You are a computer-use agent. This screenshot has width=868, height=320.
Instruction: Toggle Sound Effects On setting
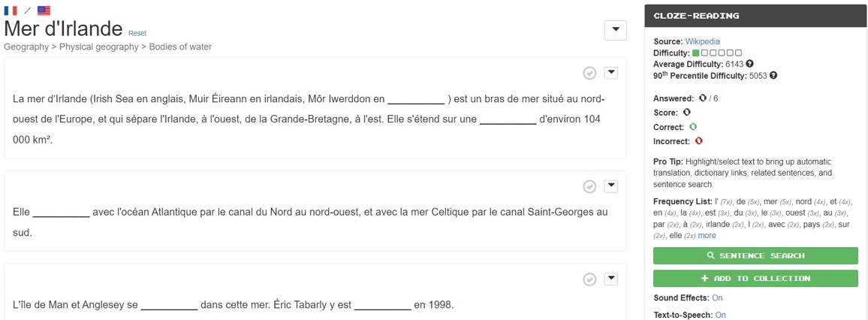[x=717, y=298]
